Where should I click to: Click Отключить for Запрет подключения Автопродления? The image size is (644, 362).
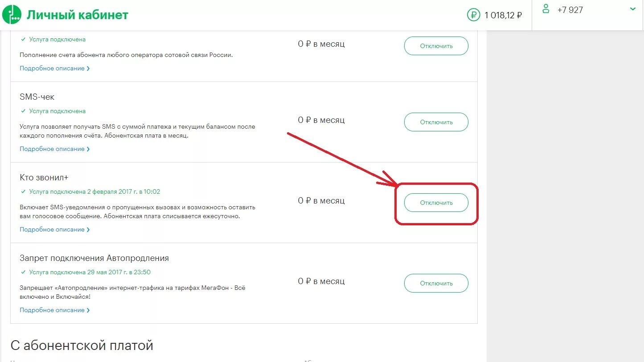436,283
